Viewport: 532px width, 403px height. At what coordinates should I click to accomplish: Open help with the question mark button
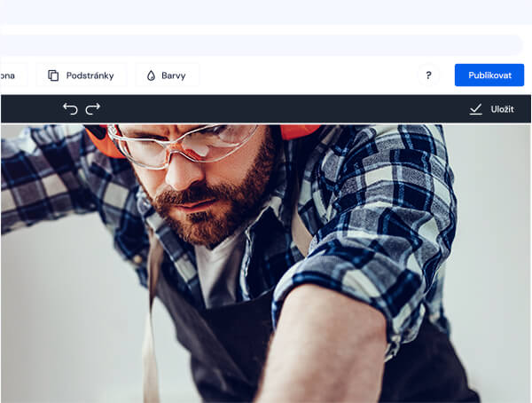click(428, 75)
